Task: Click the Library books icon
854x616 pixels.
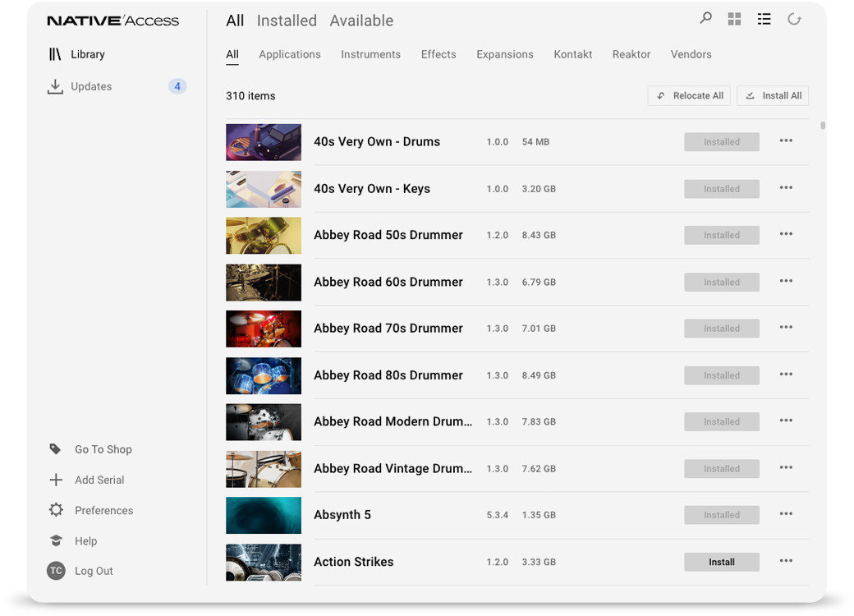Action: point(55,54)
